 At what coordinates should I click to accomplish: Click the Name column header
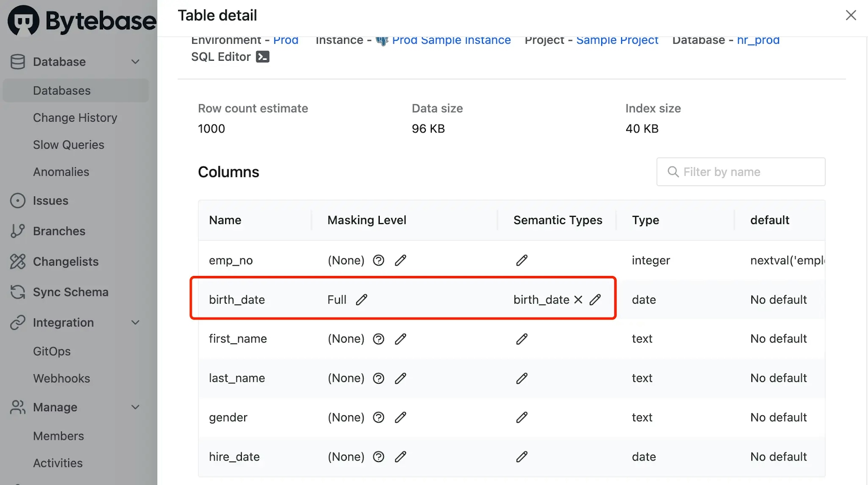click(x=225, y=220)
